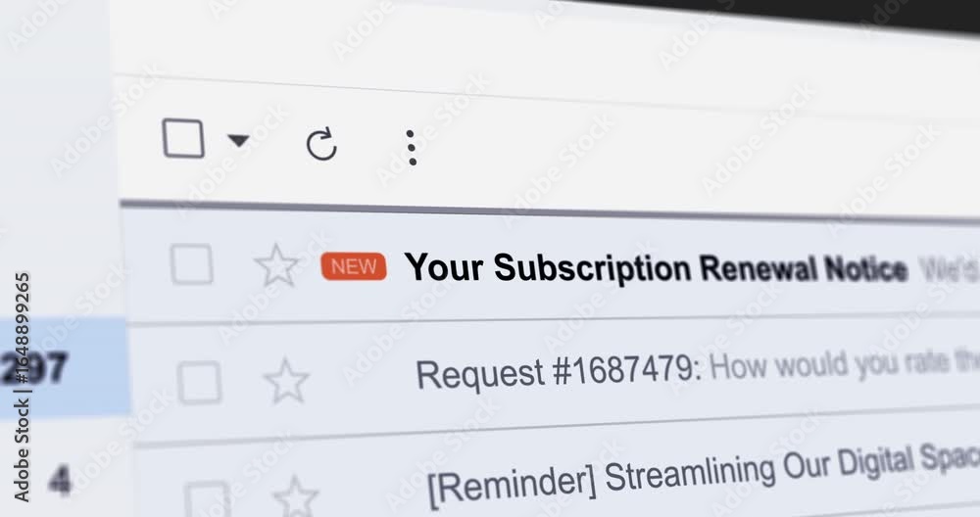980x517 pixels.
Task: Click the orange NEW badge
Action: [x=354, y=266]
